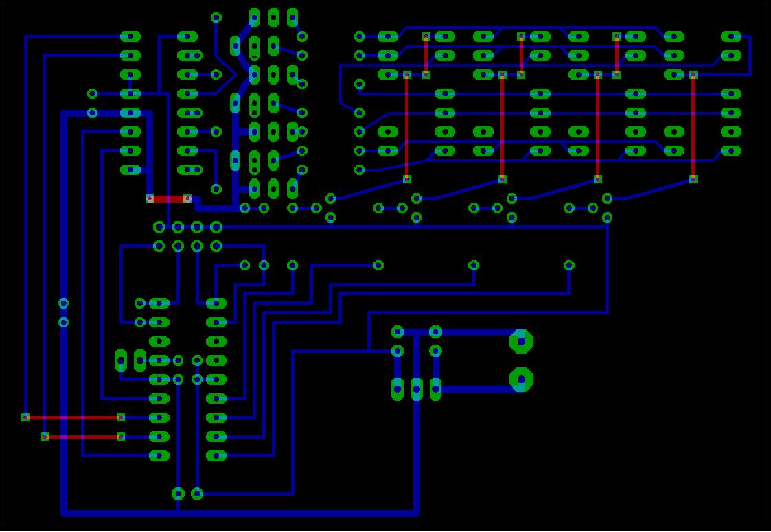The width and height of the screenshot is (771, 532).
Task: Click the top-left oval pad of upper-left chip
Action: click(x=130, y=36)
